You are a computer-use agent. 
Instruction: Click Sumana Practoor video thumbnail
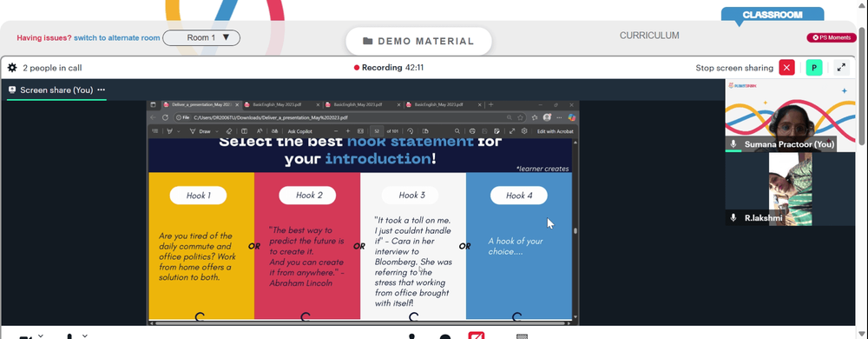click(790, 116)
